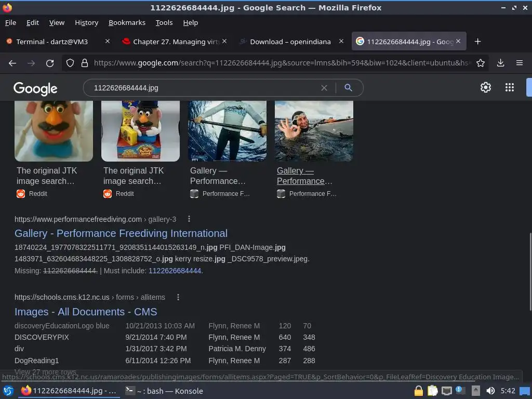Viewport: 532px width, 399px height.
Task: Click freediver OK-sign thumbnail
Action: pos(314,131)
